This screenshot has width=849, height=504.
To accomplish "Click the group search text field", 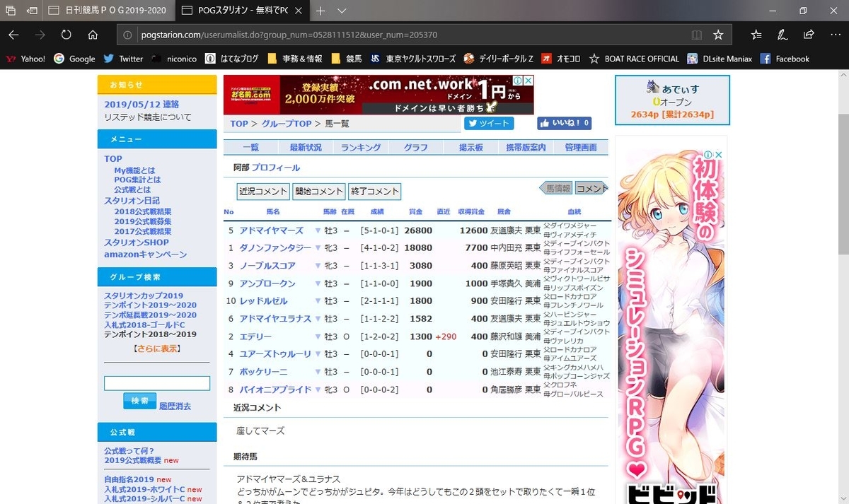I will click(x=157, y=383).
